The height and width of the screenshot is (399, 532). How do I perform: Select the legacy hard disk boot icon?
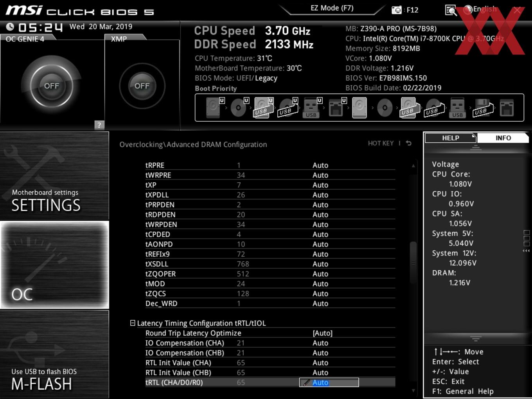click(359, 108)
